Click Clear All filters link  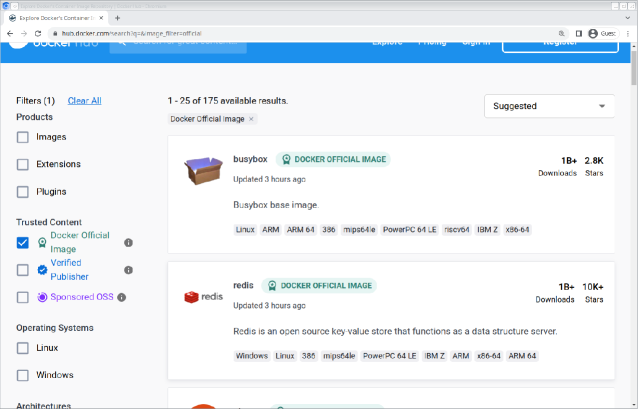(x=84, y=101)
